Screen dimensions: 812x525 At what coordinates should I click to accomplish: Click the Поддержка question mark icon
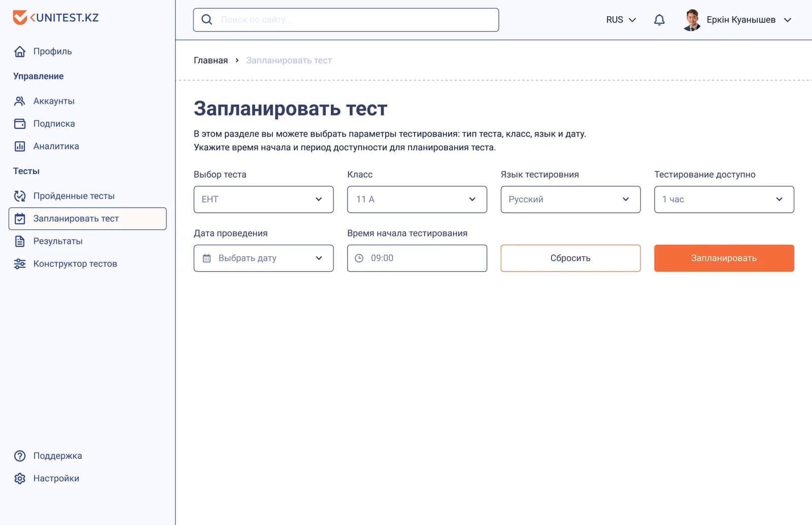[20, 456]
